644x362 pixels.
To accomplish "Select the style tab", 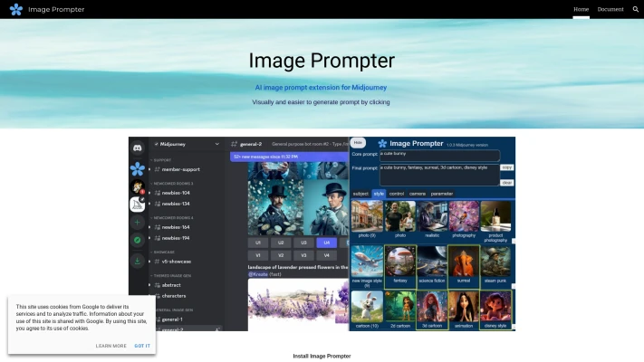I will coord(379,194).
